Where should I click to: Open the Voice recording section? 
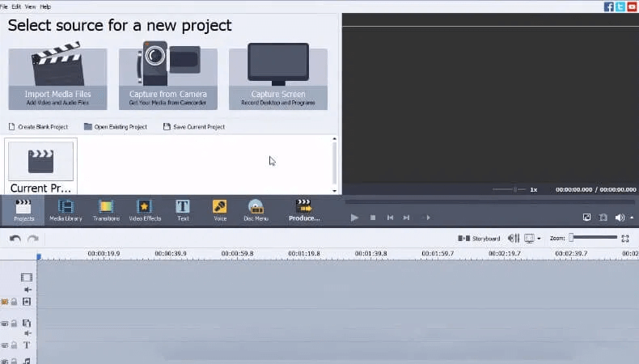(220, 210)
